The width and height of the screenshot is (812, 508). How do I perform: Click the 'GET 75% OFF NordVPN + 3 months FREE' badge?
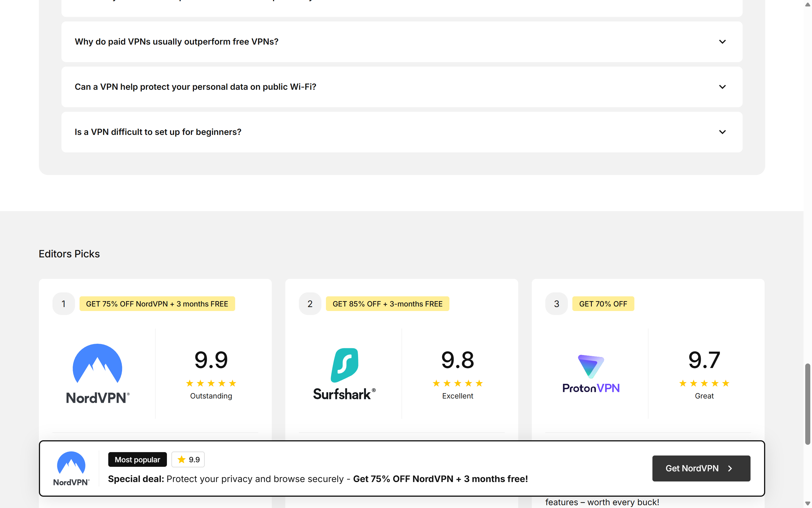click(x=157, y=304)
